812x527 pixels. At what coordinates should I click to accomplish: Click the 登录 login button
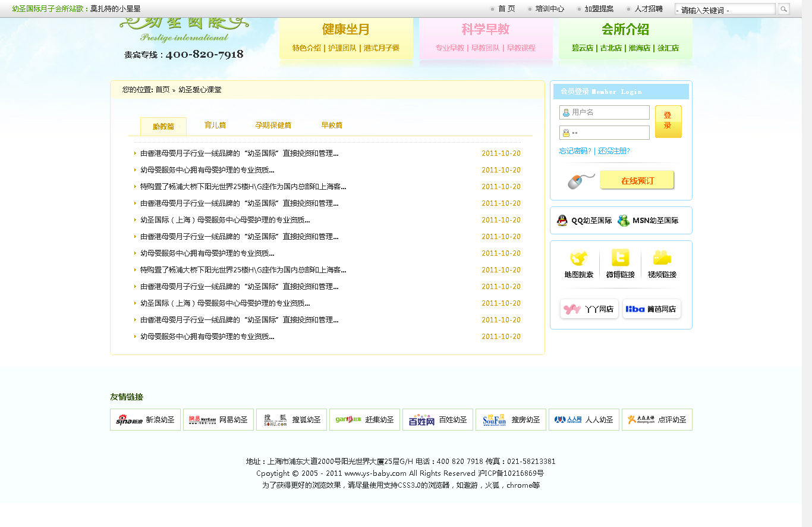click(668, 121)
